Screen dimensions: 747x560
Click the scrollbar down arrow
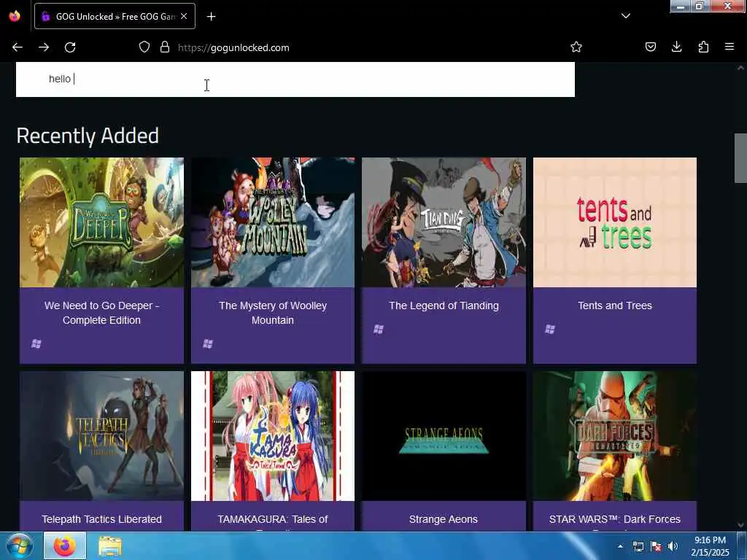(740, 525)
